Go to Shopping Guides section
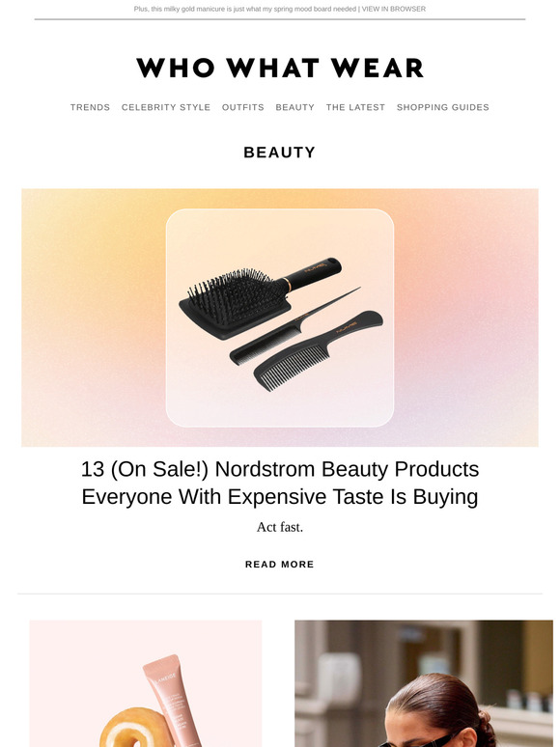The image size is (560, 747). 443,107
